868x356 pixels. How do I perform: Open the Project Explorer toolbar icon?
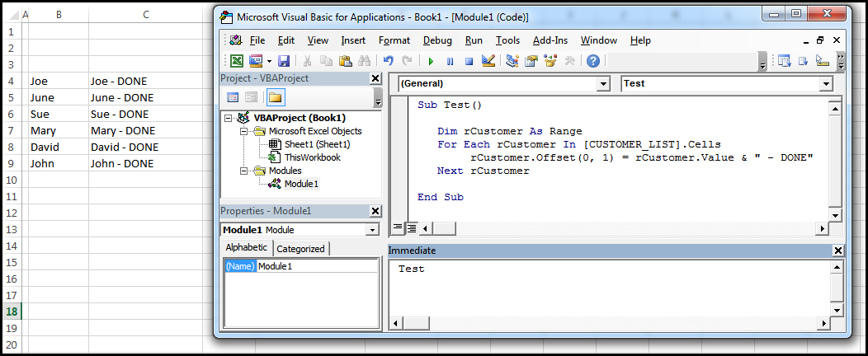512,61
